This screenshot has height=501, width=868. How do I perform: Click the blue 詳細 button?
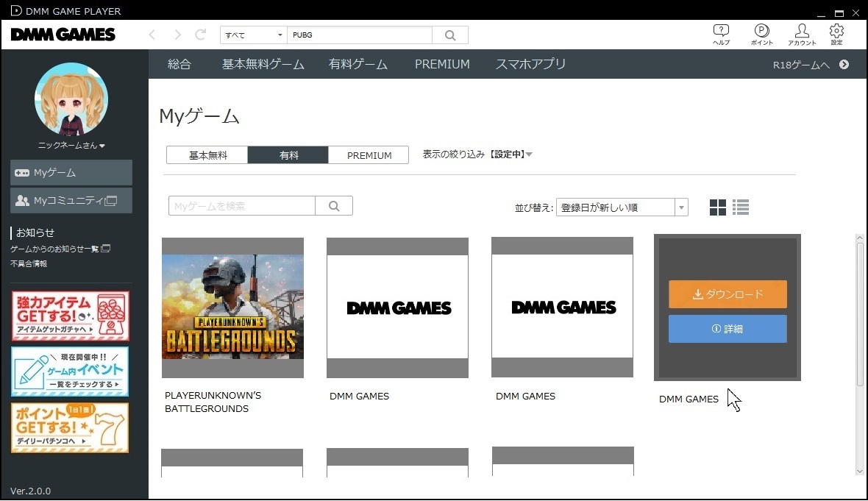(x=728, y=329)
